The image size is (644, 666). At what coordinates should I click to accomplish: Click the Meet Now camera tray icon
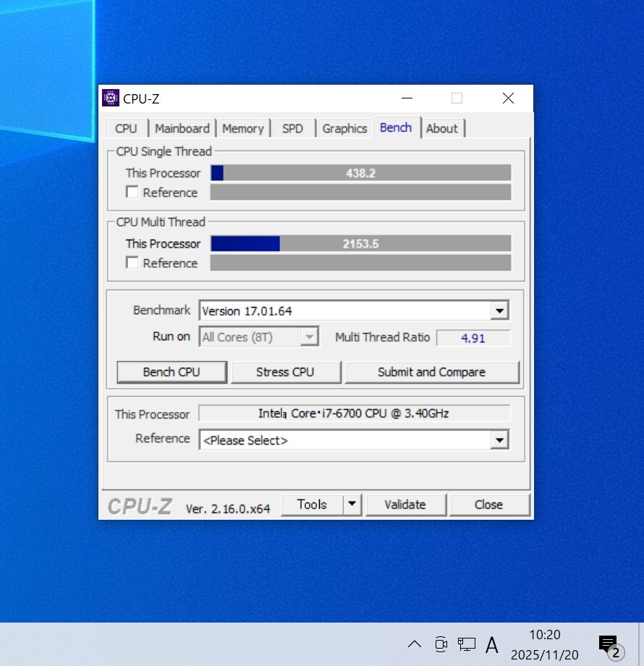point(441,644)
